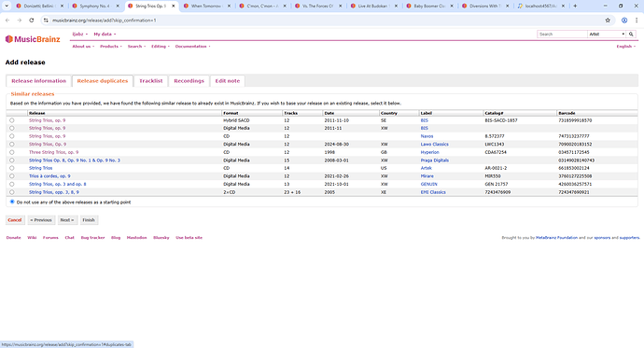Go back with browser back arrow

point(7,21)
